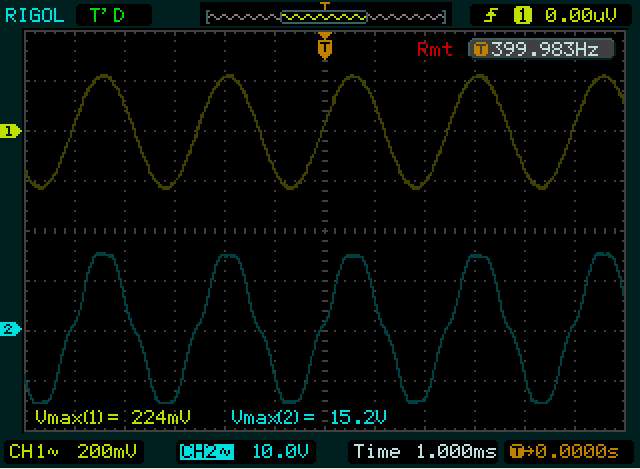Viewport: 640px width, 469px height.
Task: Click the rising edge trigger icon
Action: point(490,15)
